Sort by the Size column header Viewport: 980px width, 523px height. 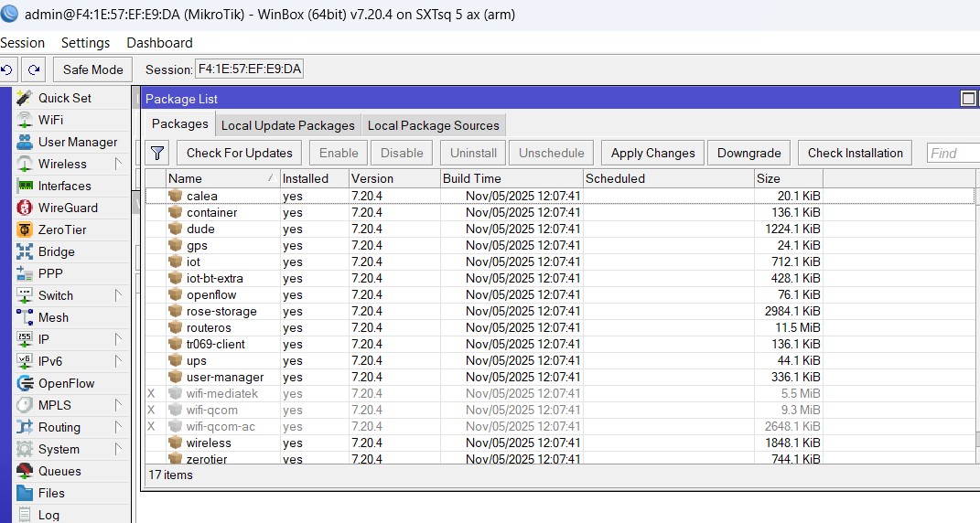pos(788,178)
